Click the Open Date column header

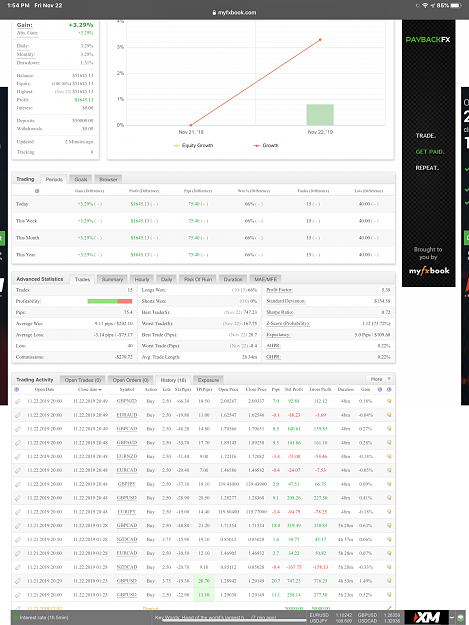[x=44, y=389]
